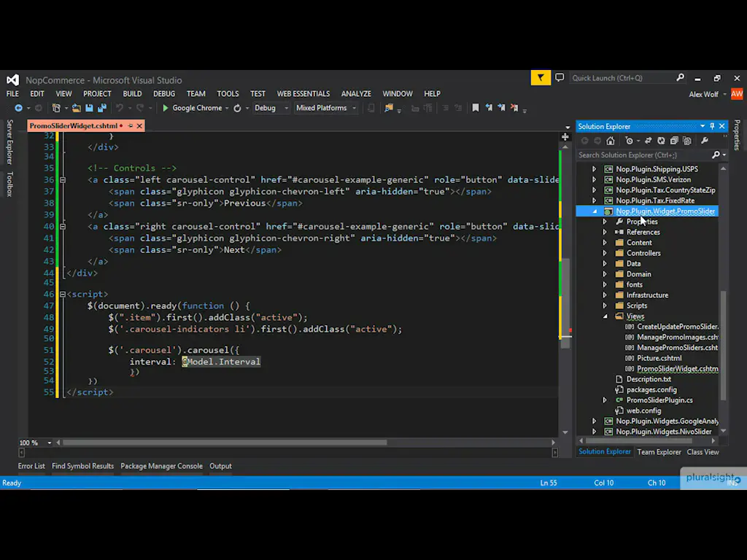Click the Find in Files toolbar icon
This screenshot has height=560, width=747.
[x=389, y=108]
